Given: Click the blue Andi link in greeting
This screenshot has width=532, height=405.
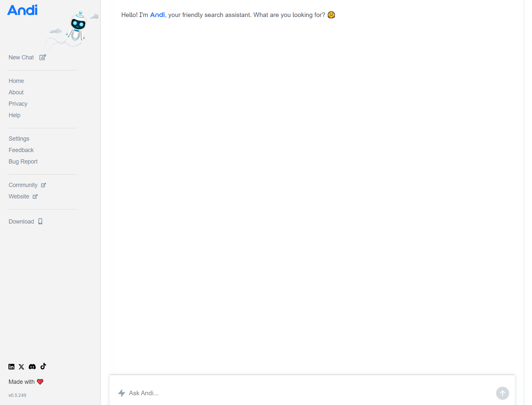Looking at the screenshot, I should [x=157, y=15].
